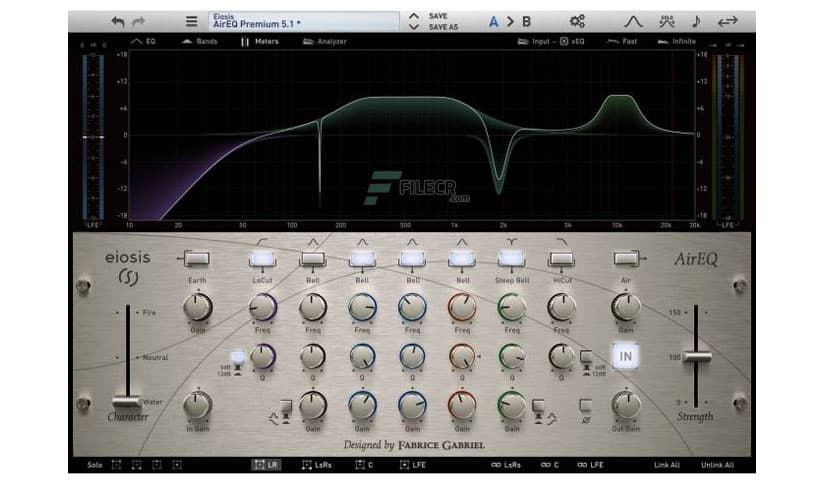Click the Out Gain knob
The height and width of the screenshot is (484, 836).
[x=626, y=406]
